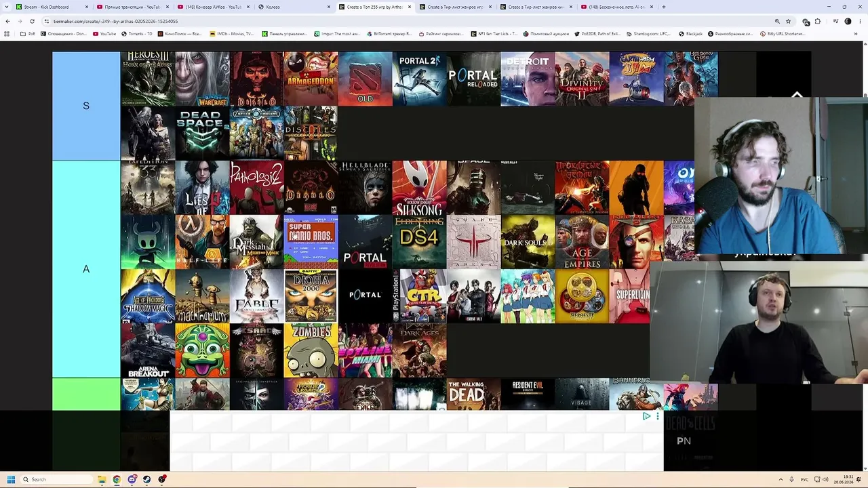
Task: Select the Hollow Knight Silksong tile
Action: [419, 188]
